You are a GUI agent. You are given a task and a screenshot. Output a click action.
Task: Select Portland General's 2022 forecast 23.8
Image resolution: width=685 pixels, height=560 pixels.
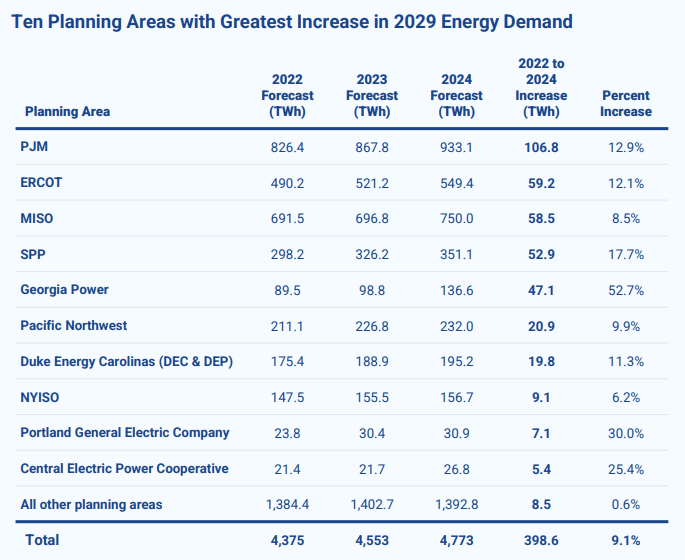point(287,433)
